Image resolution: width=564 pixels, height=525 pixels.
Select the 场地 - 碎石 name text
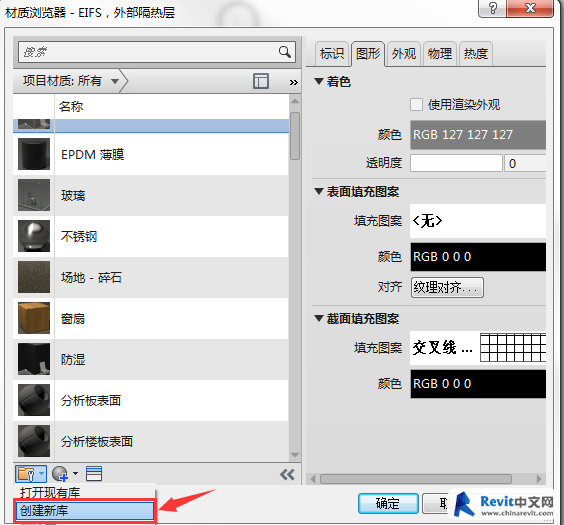click(91, 277)
